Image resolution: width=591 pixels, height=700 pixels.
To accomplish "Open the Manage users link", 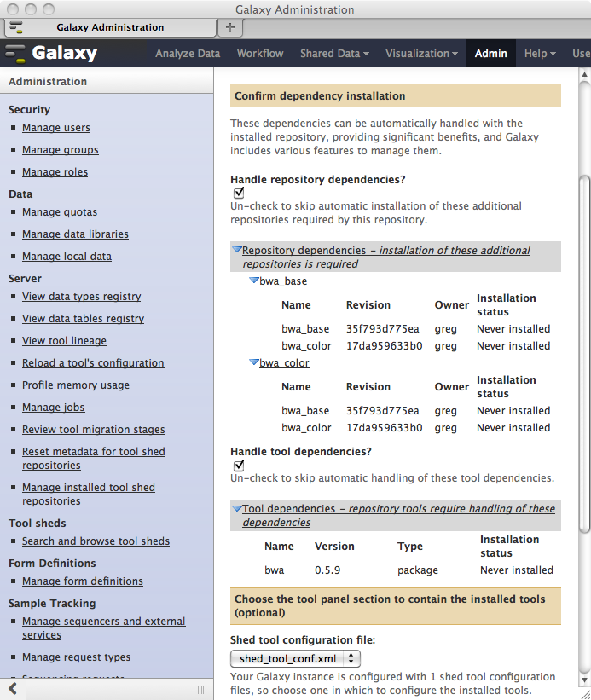I will pos(56,128).
